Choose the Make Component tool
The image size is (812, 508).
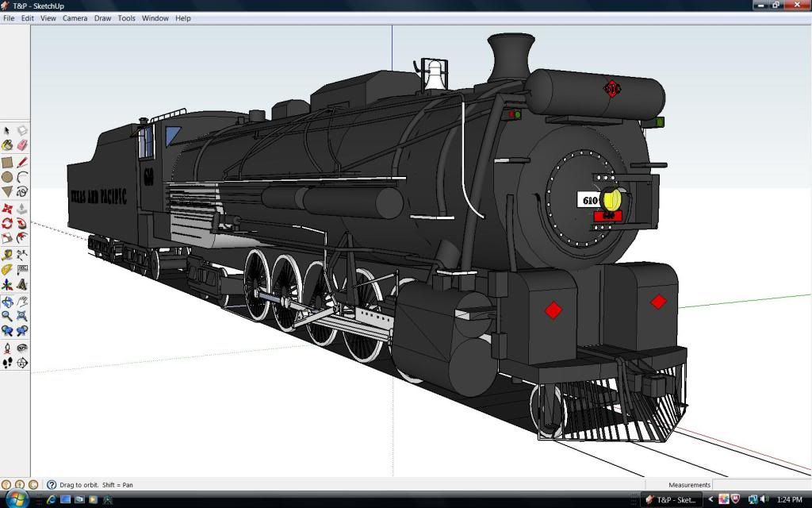(21, 131)
